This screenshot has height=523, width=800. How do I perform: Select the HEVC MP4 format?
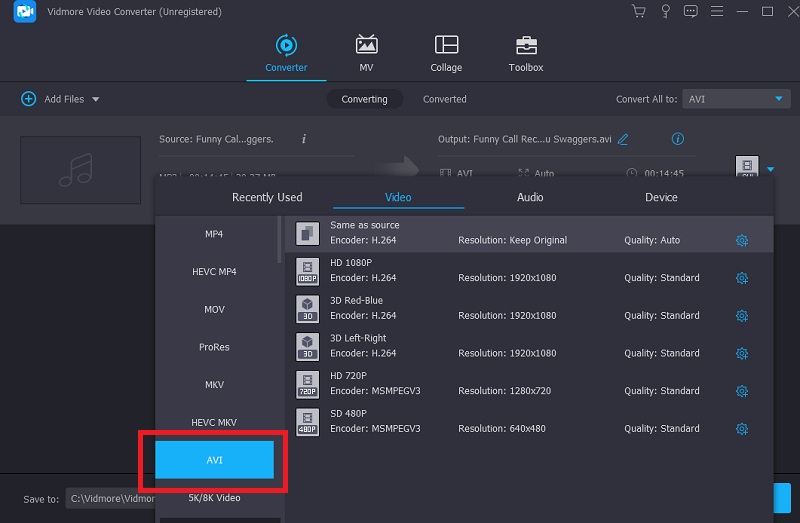[214, 272]
